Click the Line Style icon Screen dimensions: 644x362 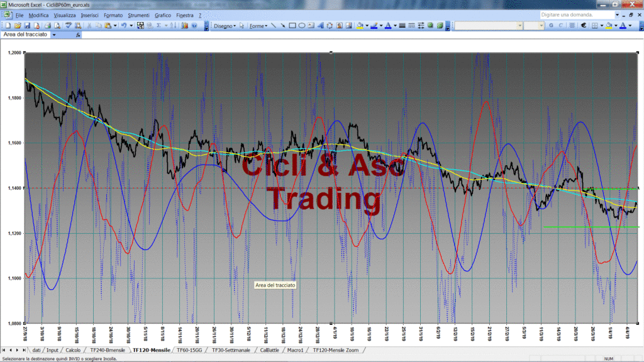pyautogui.click(x=402, y=25)
